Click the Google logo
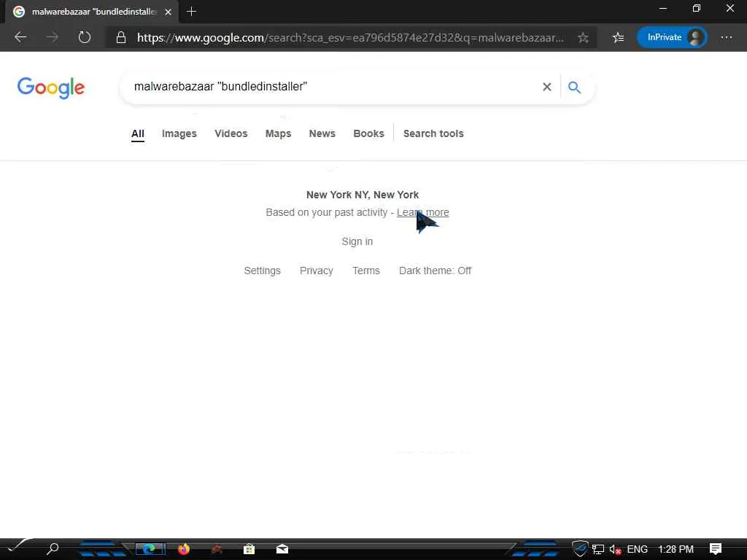 (x=51, y=87)
